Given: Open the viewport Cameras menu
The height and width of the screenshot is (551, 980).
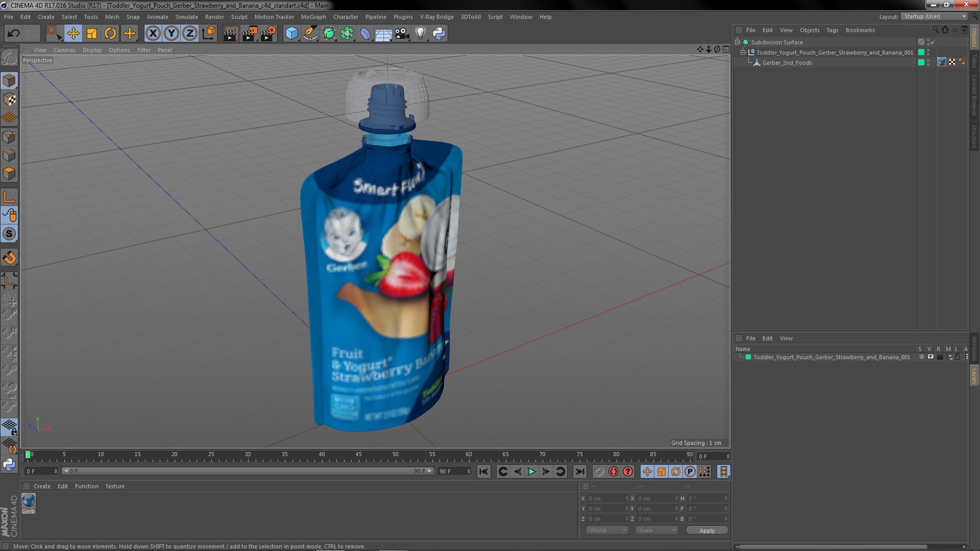Looking at the screenshot, I should tap(64, 50).
